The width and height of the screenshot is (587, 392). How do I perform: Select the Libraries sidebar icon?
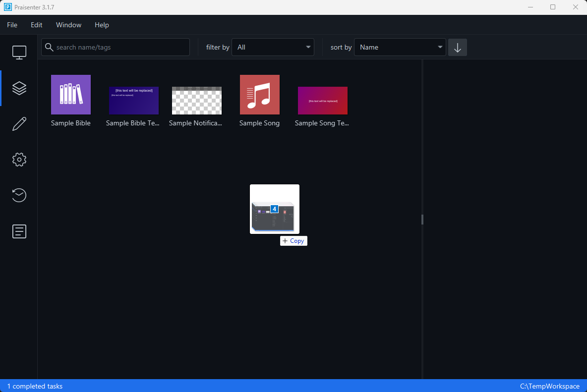19,88
